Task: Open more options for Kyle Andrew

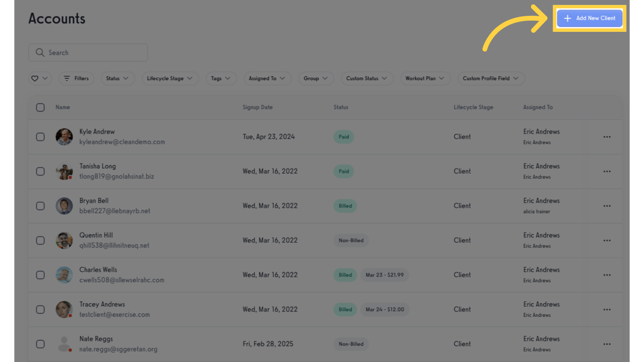Action: (x=607, y=137)
